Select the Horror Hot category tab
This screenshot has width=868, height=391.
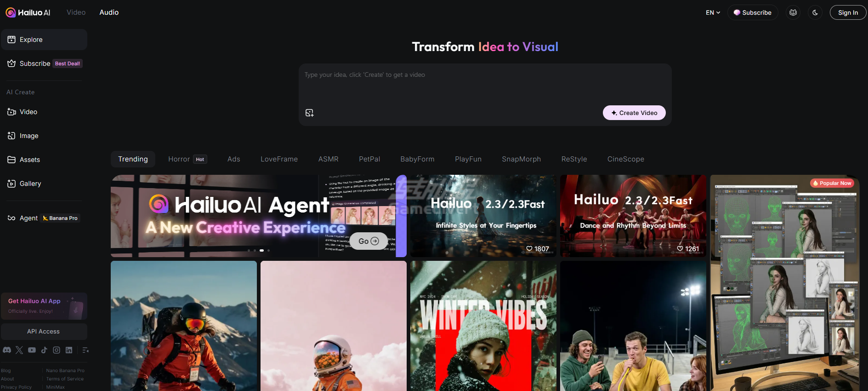pos(187,159)
